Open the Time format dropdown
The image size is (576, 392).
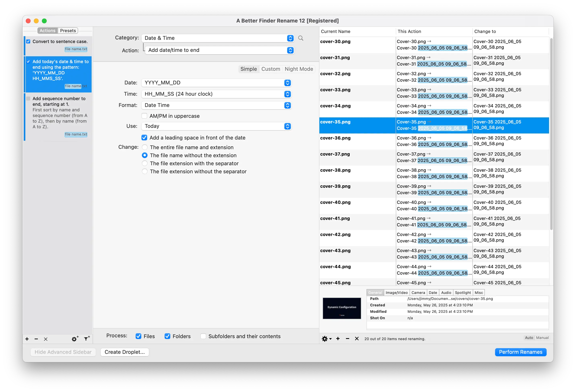[216, 94]
